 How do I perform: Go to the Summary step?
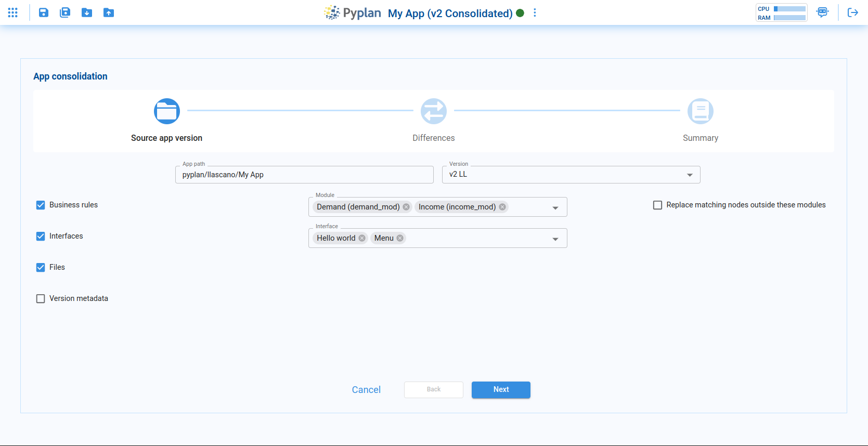[700, 111]
